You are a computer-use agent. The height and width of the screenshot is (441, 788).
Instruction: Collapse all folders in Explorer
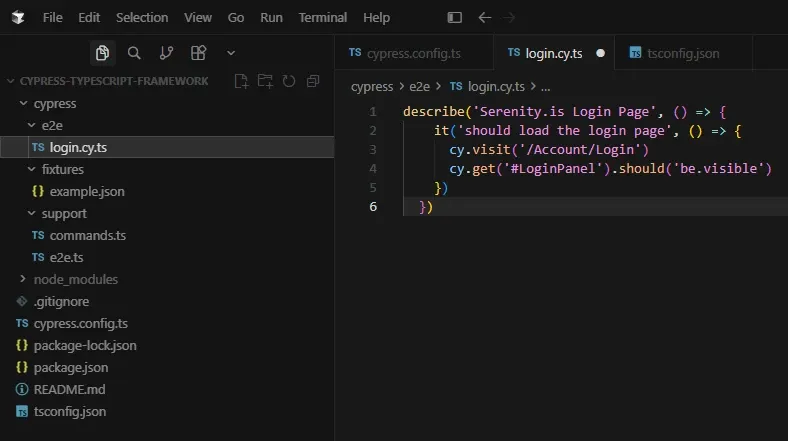[313, 81]
